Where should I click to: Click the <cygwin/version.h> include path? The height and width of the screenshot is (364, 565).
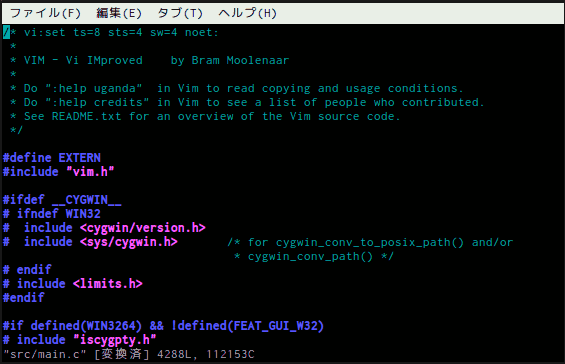coord(143,228)
